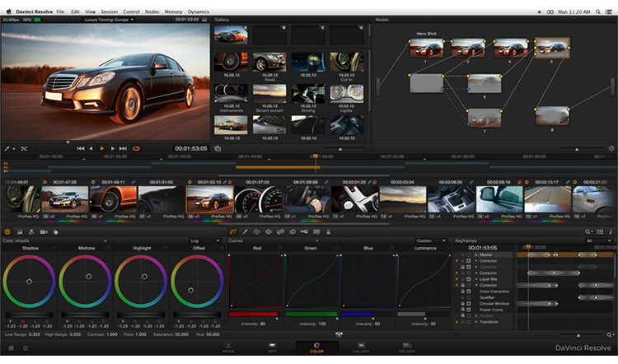The width and height of the screenshot is (618, 364).
Task: Open the Key palette icon
Action: (x=304, y=231)
